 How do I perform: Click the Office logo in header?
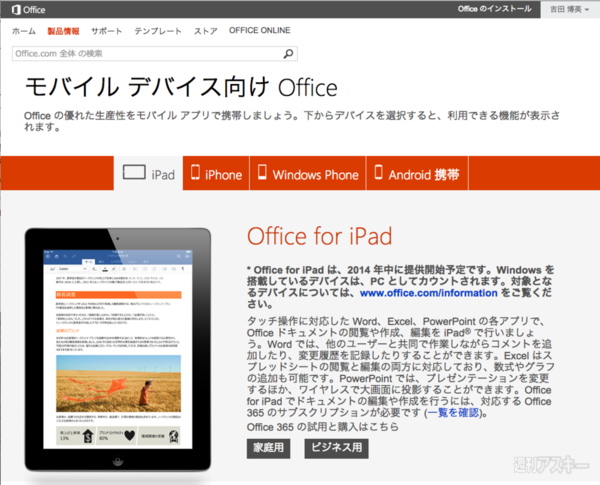tap(29, 10)
